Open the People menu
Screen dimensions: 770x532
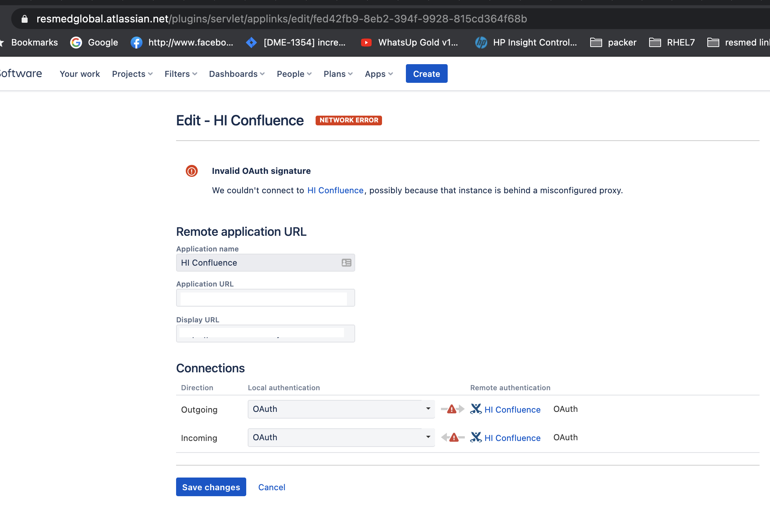[x=294, y=74]
